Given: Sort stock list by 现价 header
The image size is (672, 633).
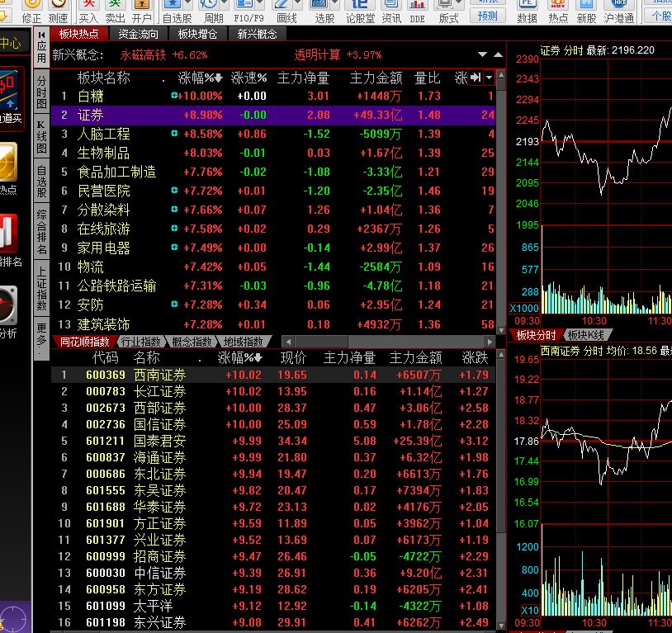Looking at the screenshot, I should click(x=293, y=357).
